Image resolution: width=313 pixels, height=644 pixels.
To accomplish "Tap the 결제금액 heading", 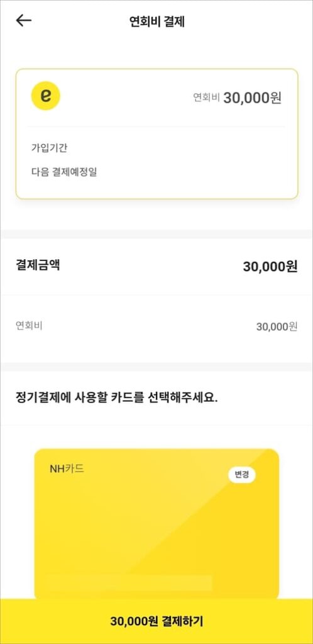I will tap(38, 265).
